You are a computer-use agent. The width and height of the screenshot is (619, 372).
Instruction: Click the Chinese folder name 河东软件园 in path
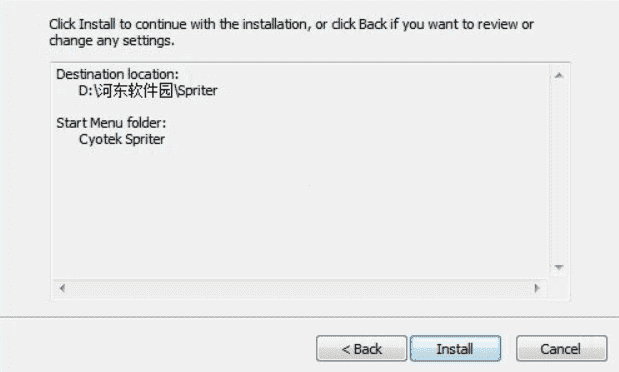point(135,91)
